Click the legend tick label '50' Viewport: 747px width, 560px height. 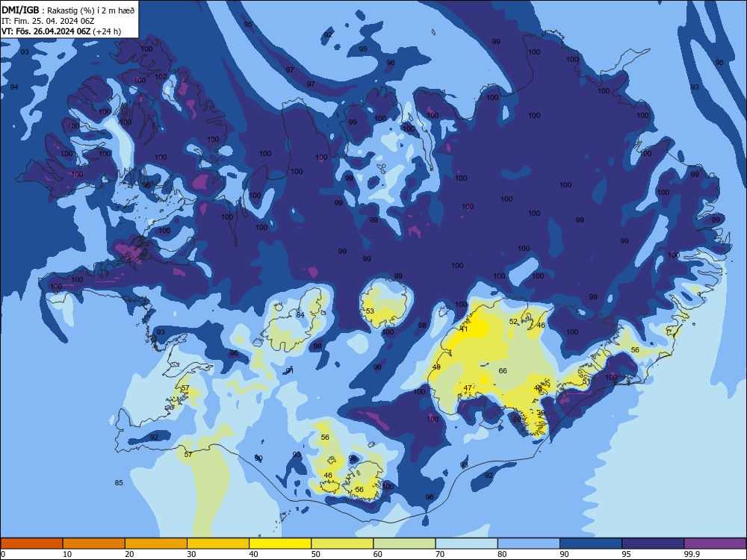coord(316,554)
